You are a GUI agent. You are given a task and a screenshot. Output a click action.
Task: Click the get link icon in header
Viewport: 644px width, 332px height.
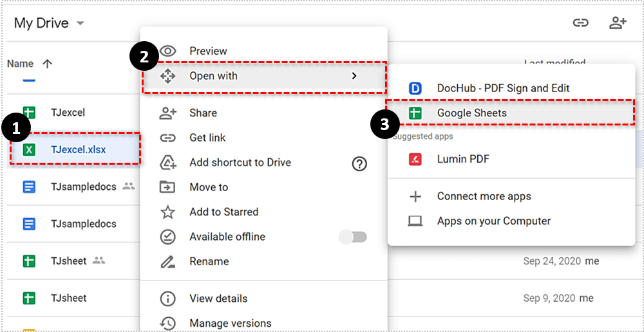point(581,23)
